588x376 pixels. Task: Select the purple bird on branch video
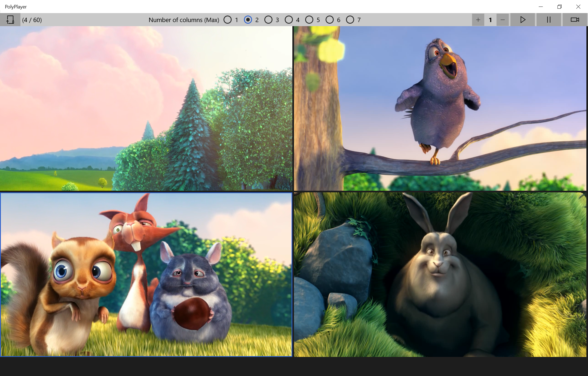[x=440, y=108]
